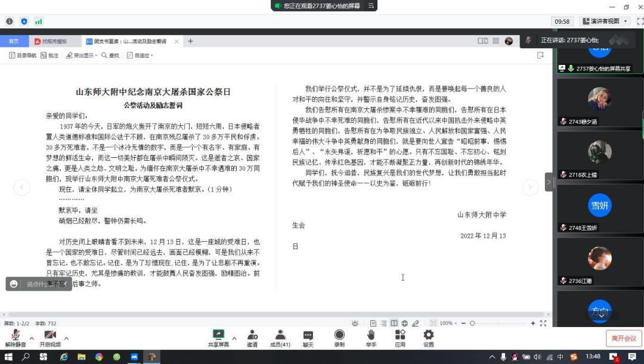This screenshot has height=364, width=644.
Task: Toggle 解除静音 to unmute yourself
Action: [16, 337]
